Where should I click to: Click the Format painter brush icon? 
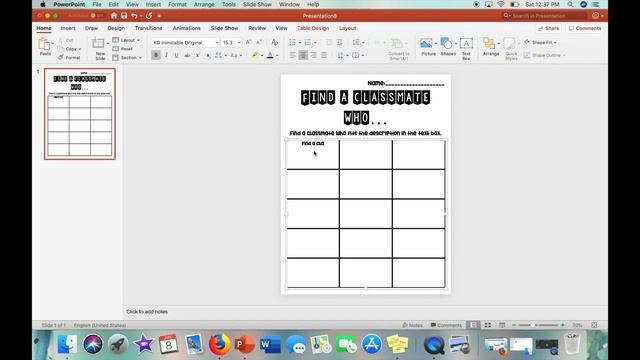tap(61, 58)
